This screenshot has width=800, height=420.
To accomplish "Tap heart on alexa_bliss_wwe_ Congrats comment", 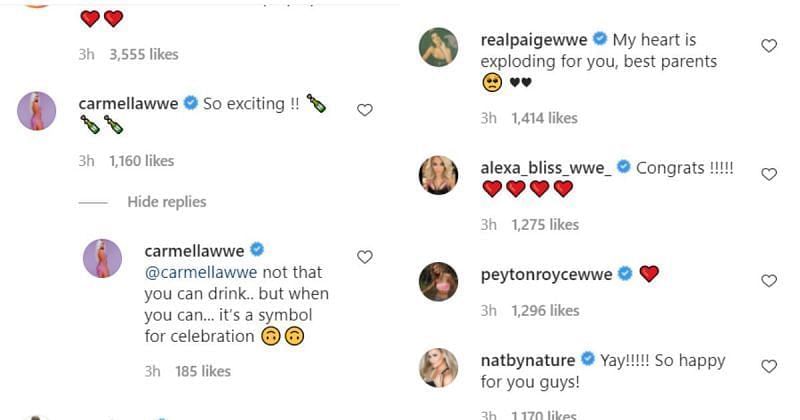I will point(769,174).
